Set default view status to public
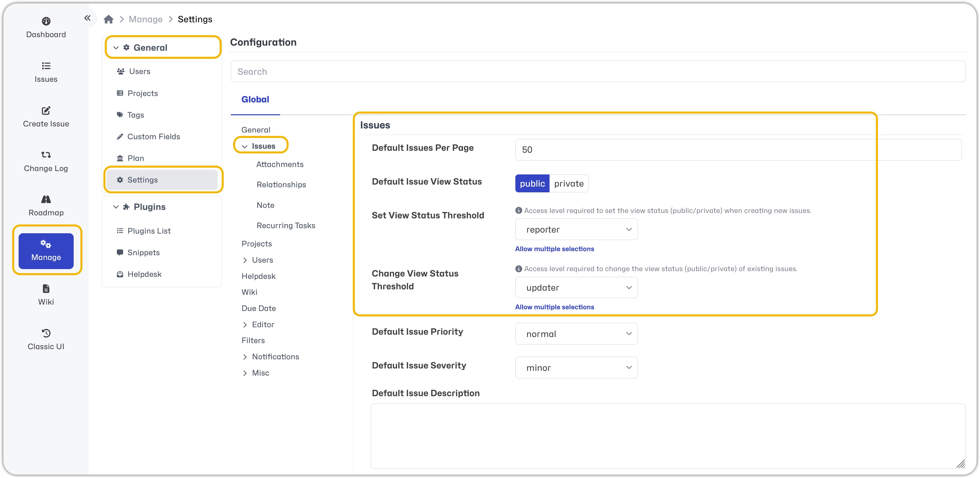The image size is (980, 478). pos(532,184)
